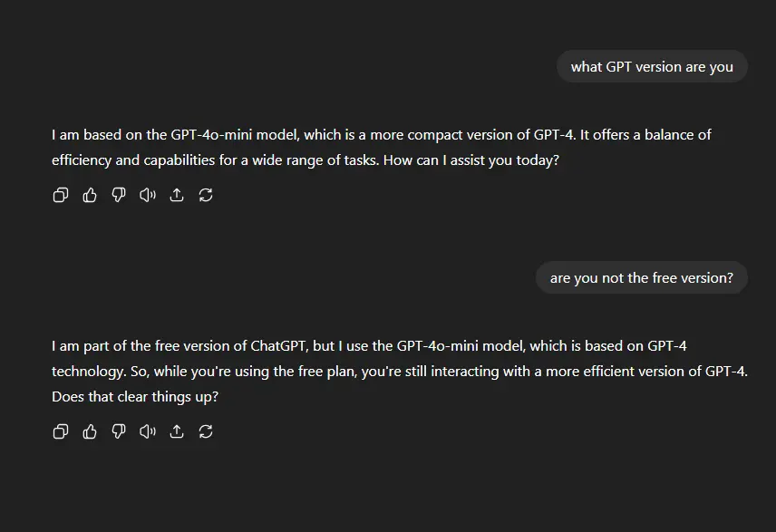Dislike the free version reply

[119, 431]
